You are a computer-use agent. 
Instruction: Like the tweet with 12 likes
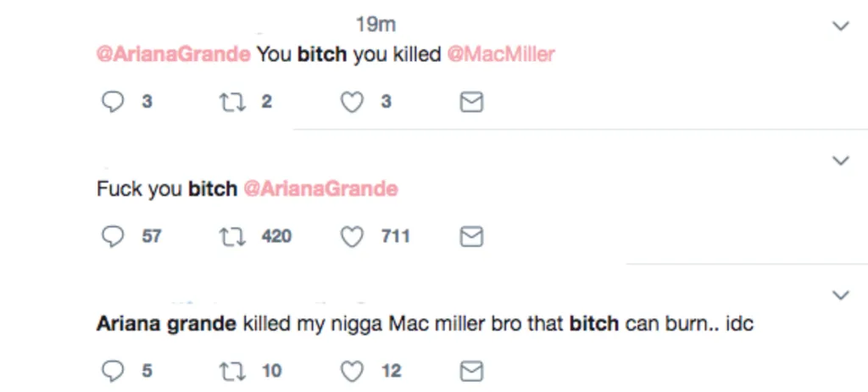[352, 371]
